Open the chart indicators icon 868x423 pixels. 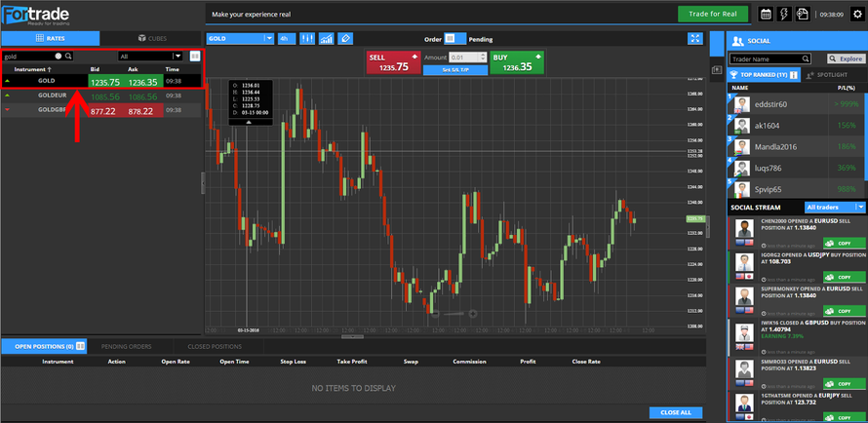(x=326, y=39)
